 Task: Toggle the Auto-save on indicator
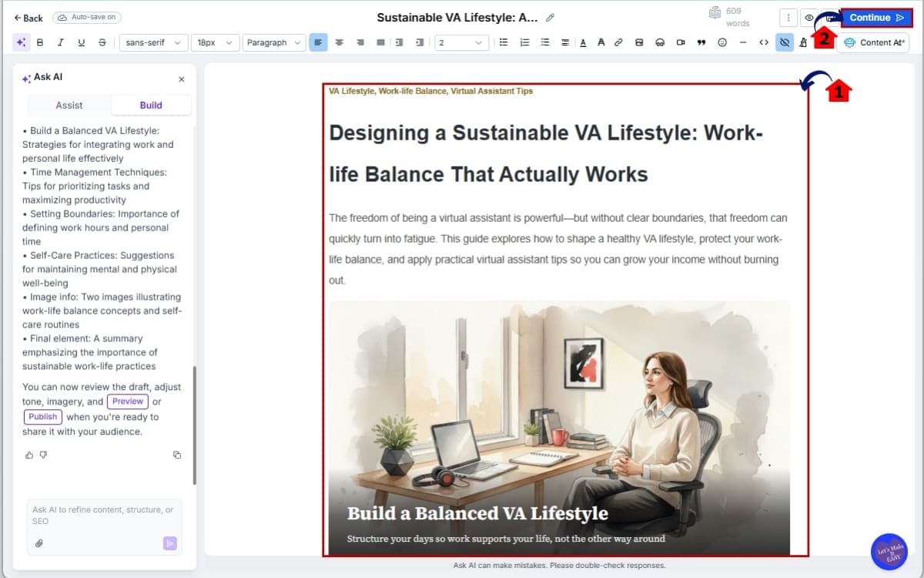point(87,18)
